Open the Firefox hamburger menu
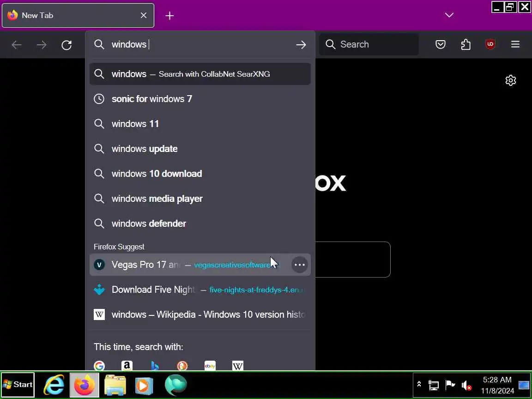532x399 pixels. click(x=515, y=44)
